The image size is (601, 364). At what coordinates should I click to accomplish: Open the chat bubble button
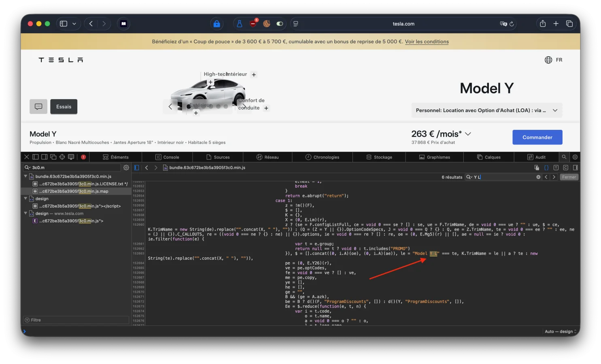pyautogui.click(x=38, y=107)
